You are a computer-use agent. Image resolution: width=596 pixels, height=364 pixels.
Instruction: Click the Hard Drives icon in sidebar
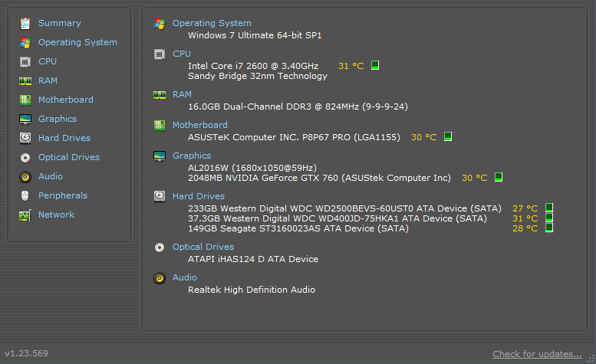(x=25, y=138)
